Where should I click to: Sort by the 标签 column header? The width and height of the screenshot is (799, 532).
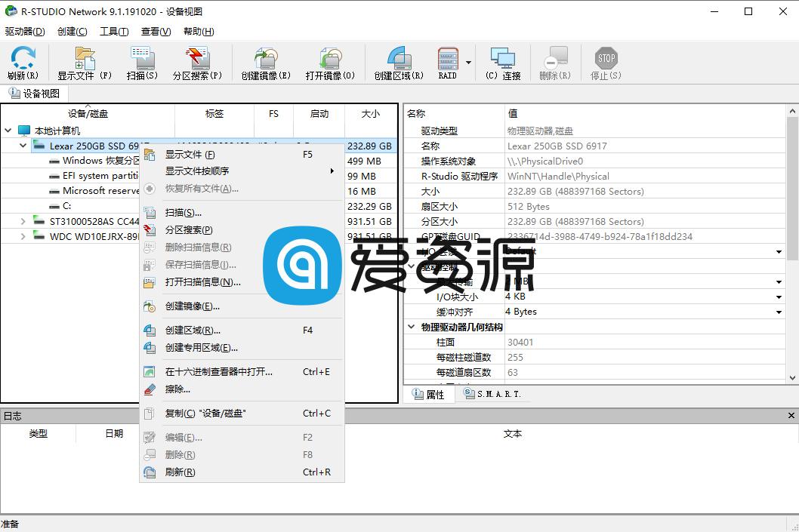click(x=214, y=114)
